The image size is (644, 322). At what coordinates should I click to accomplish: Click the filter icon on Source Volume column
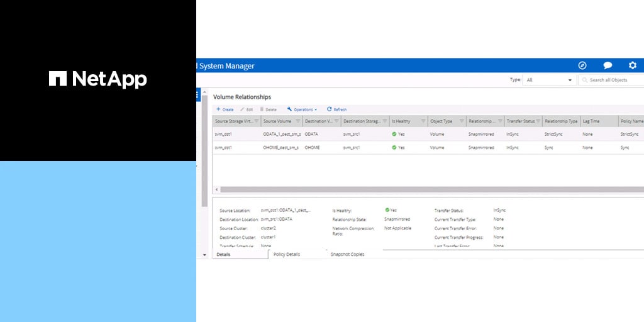point(297,121)
